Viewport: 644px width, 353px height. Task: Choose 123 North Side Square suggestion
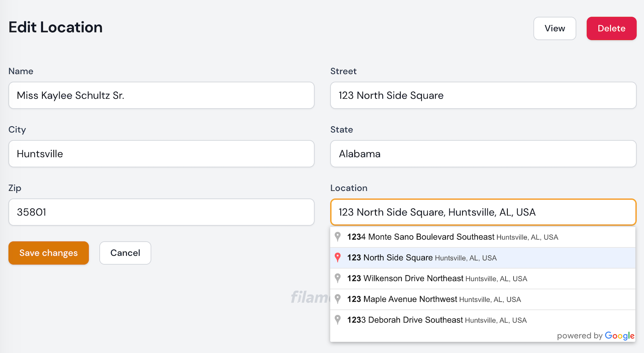coord(422,258)
